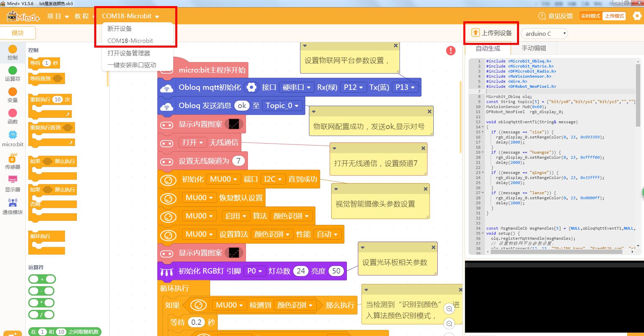This screenshot has height=336, width=644.
Task: Open the 项目 menu
Action: pos(58,16)
